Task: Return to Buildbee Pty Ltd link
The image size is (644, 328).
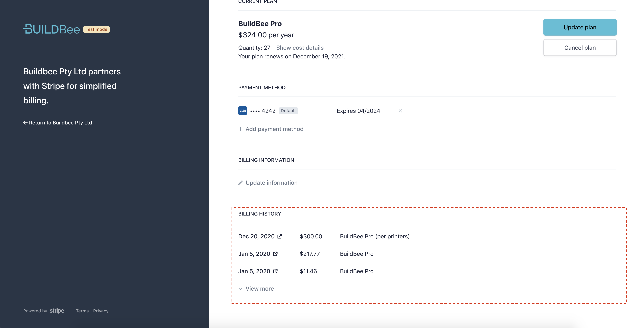Action: pos(60,123)
